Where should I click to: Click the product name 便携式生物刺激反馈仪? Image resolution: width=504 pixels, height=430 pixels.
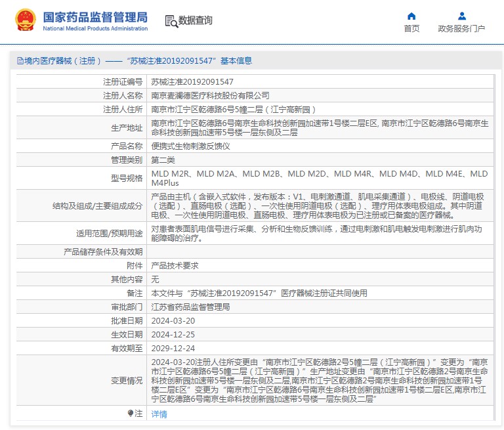[x=190, y=146]
